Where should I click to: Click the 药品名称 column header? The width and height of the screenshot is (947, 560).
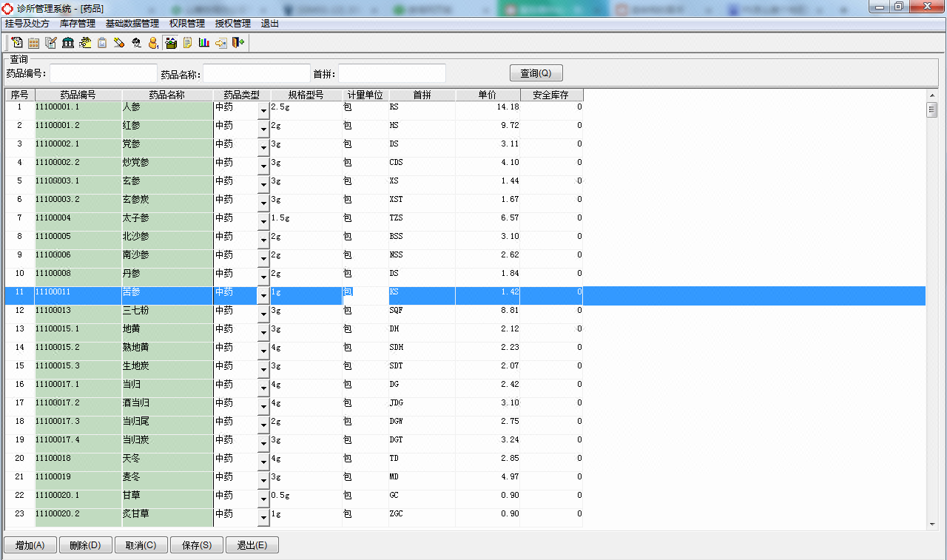(x=167, y=95)
